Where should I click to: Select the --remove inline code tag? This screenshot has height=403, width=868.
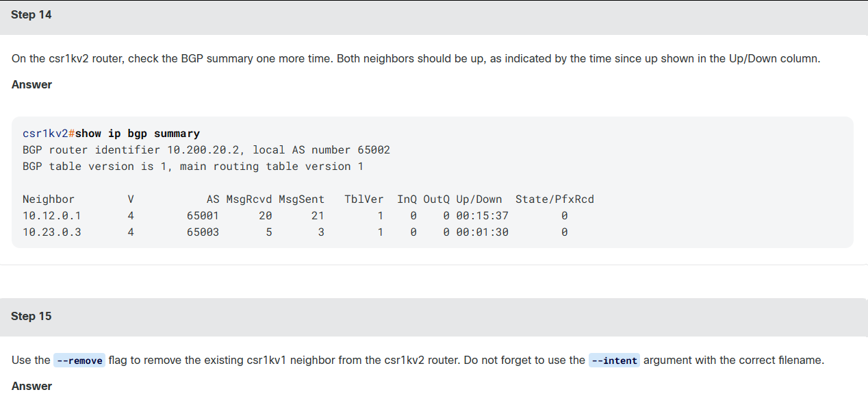(79, 361)
